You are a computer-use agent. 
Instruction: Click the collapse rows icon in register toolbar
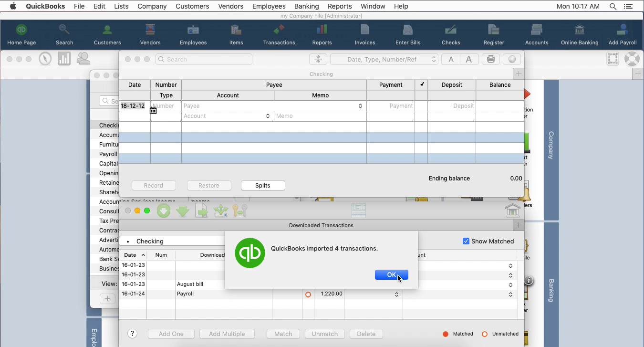point(318,59)
